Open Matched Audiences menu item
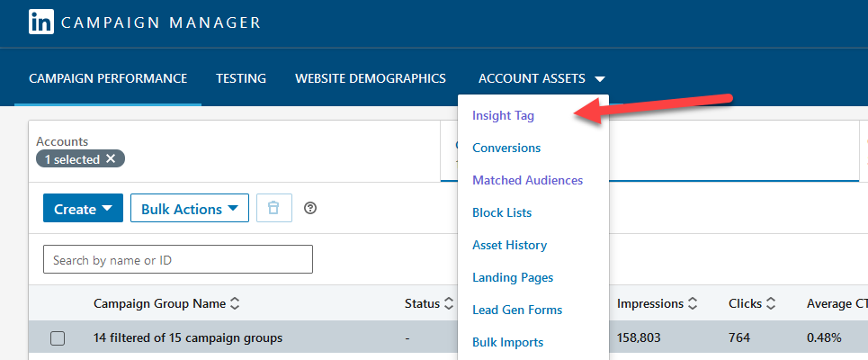Screen dimensions: 868x360 pos(527,180)
